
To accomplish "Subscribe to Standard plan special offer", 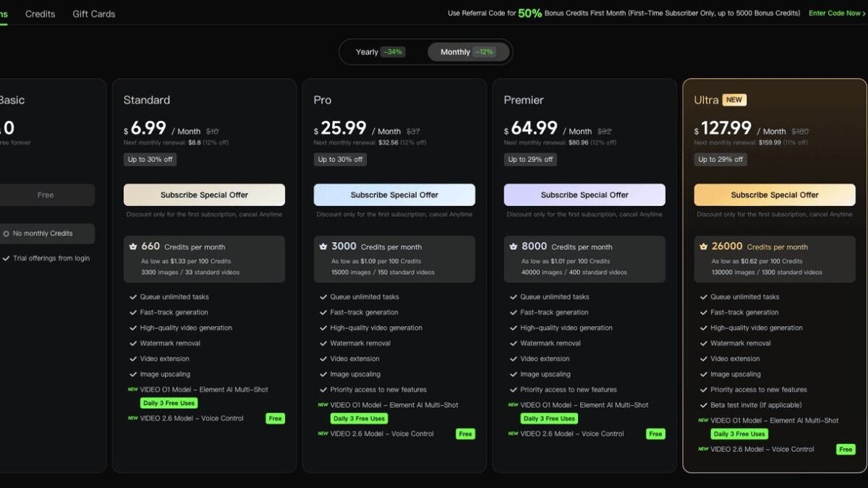I will click(x=204, y=195).
